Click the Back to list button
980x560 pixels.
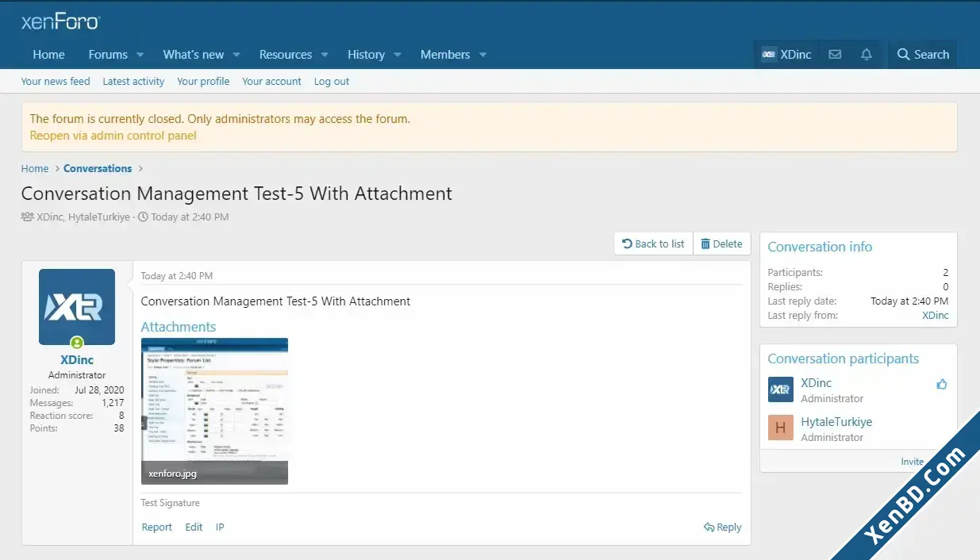pyautogui.click(x=653, y=244)
